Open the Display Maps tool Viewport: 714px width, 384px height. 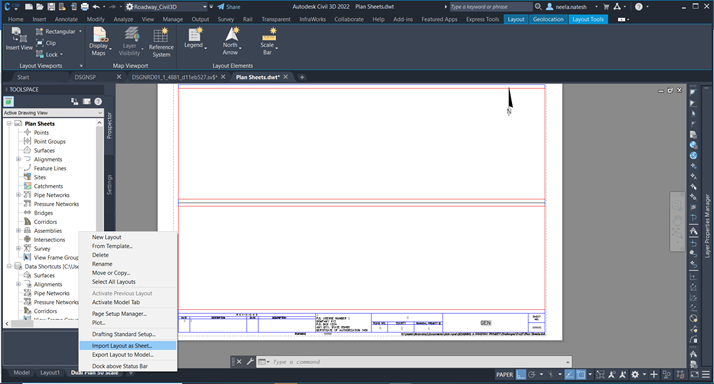tap(99, 41)
